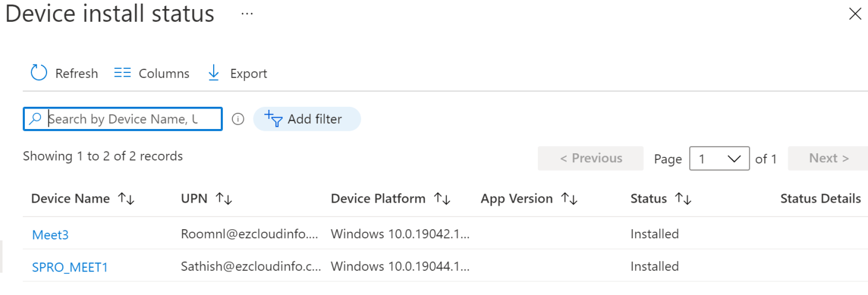868x295 pixels.
Task: Click the search magnifier icon
Action: pos(36,119)
